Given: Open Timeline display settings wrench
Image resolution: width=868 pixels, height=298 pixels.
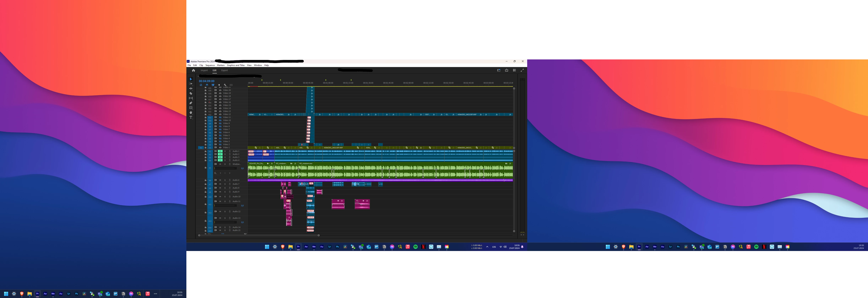Looking at the screenshot, I should click(x=225, y=85).
